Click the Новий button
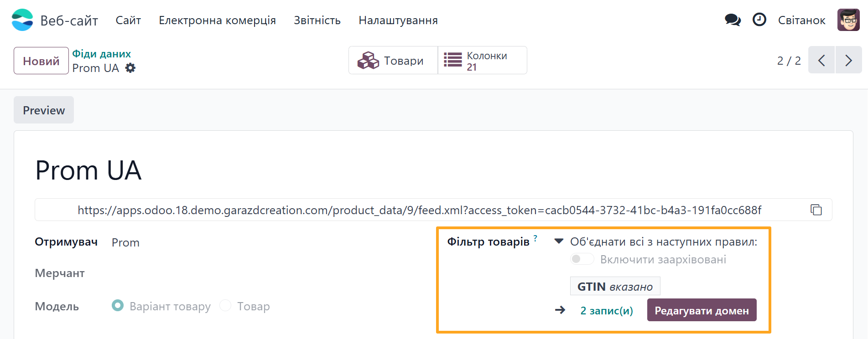868x339 pixels. tap(41, 61)
